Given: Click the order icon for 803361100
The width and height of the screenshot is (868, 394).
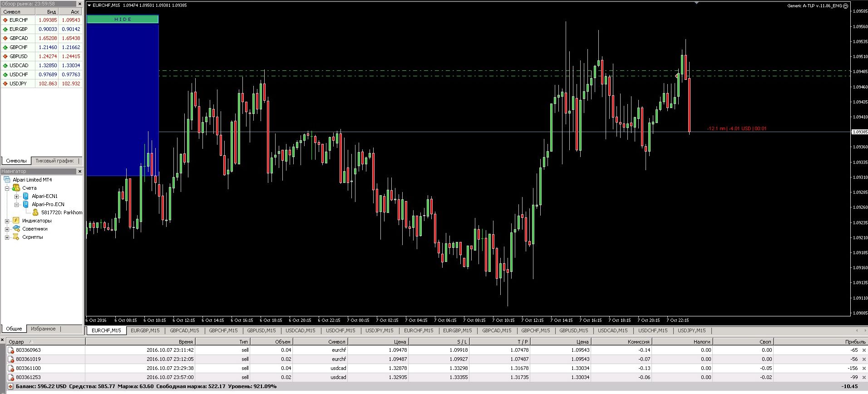Looking at the screenshot, I should 11,368.
